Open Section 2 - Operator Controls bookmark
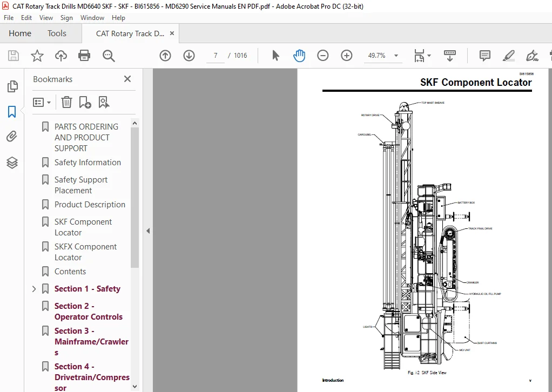The image size is (552, 392). (x=89, y=312)
